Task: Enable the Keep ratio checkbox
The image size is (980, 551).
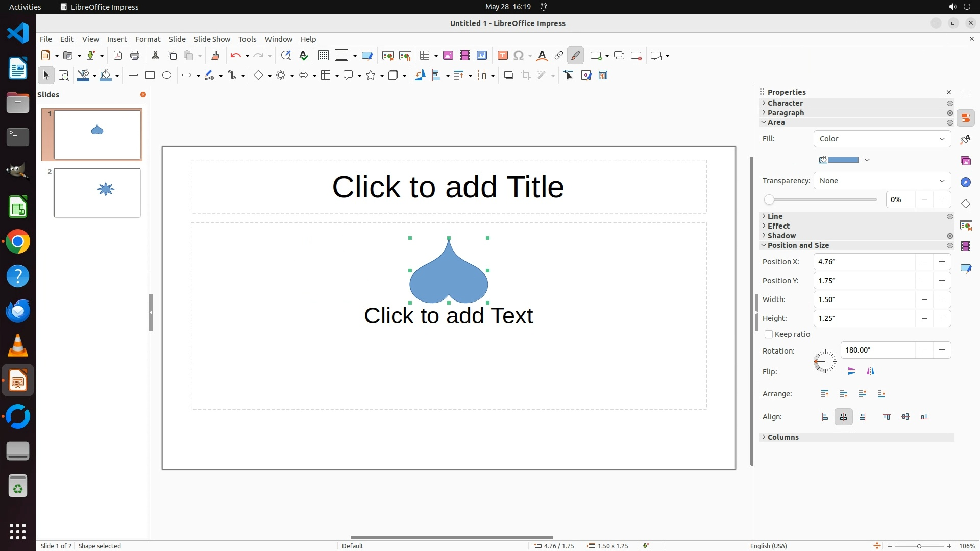Action: point(769,335)
